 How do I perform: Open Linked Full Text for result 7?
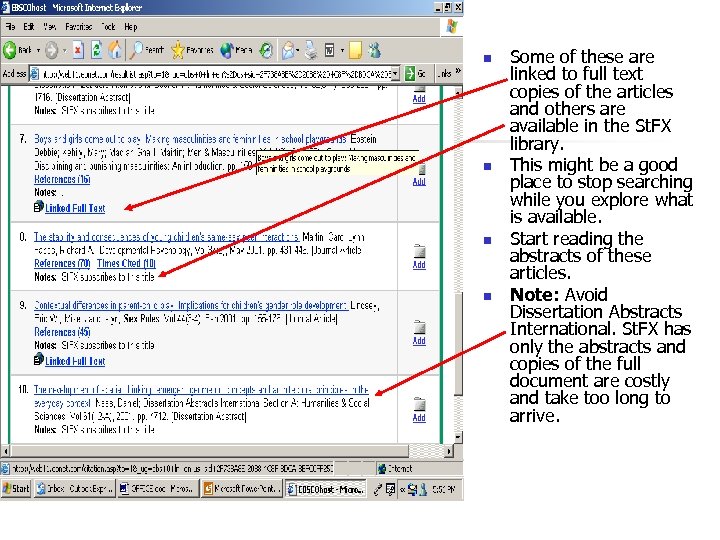pos(75,208)
